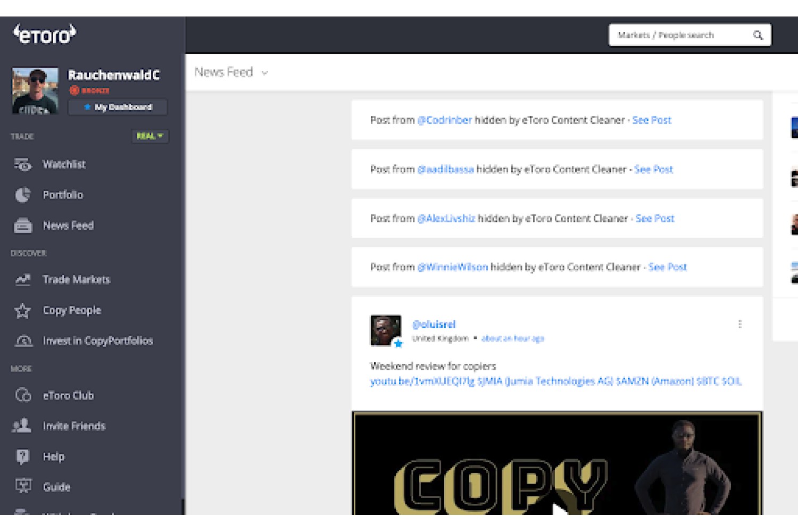Open @AlexLivshiz profile link
This screenshot has width=798, height=532.
coord(446,218)
